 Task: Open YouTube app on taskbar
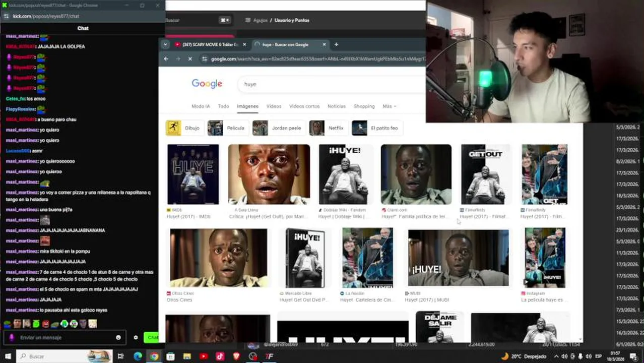(x=204, y=356)
